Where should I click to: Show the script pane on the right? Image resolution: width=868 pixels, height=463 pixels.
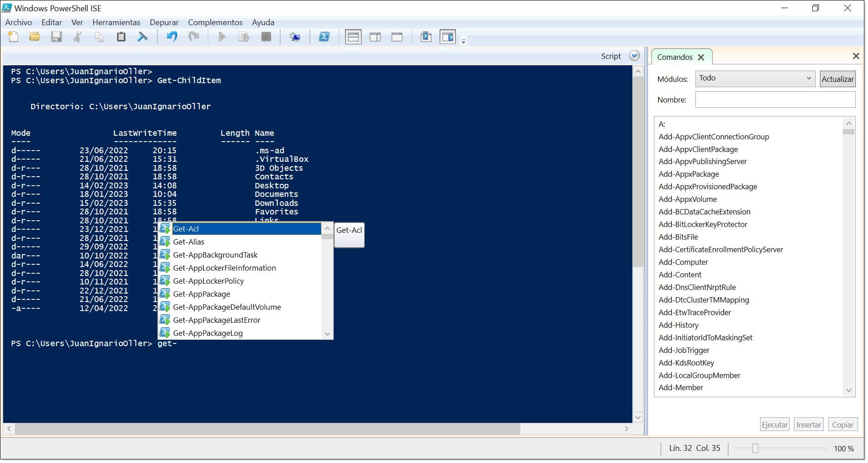point(375,37)
